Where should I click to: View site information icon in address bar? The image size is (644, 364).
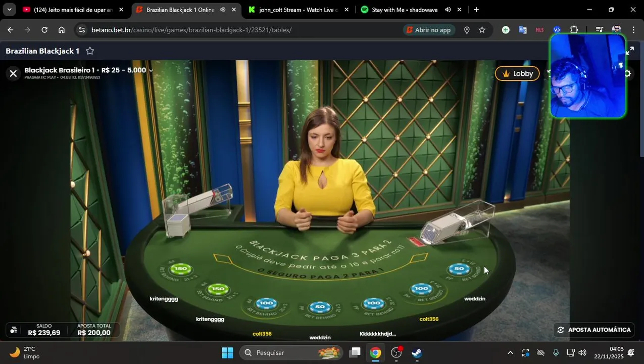tap(82, 30)
